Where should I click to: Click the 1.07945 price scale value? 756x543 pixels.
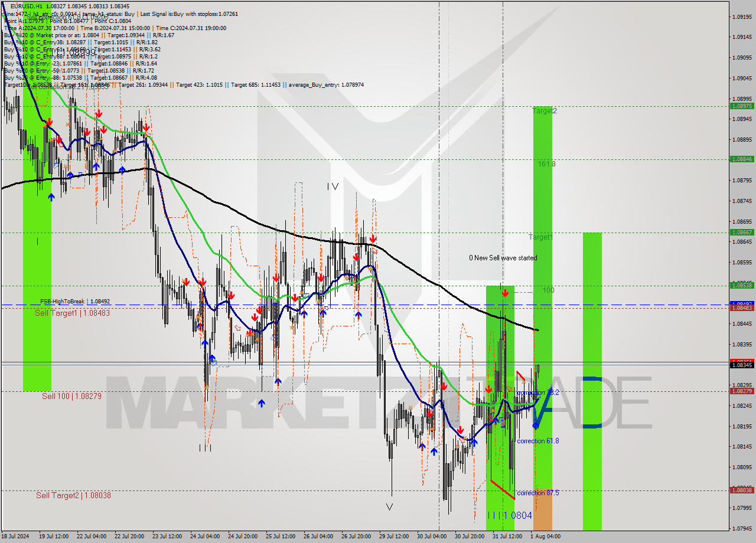pyautogui.click(x=741, y=528)
